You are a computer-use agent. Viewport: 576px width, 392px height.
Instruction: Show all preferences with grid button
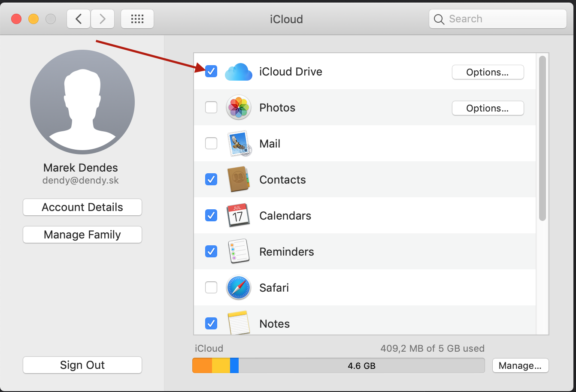click(x=137, y=19)
